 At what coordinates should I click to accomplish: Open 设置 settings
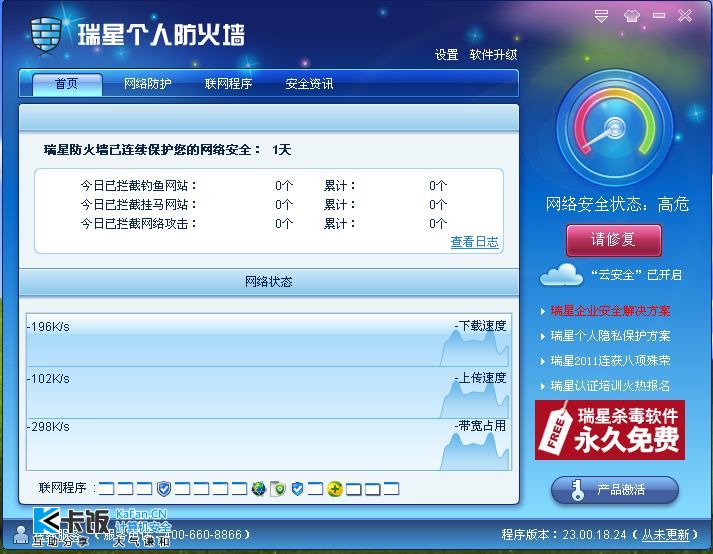(446, 55)
